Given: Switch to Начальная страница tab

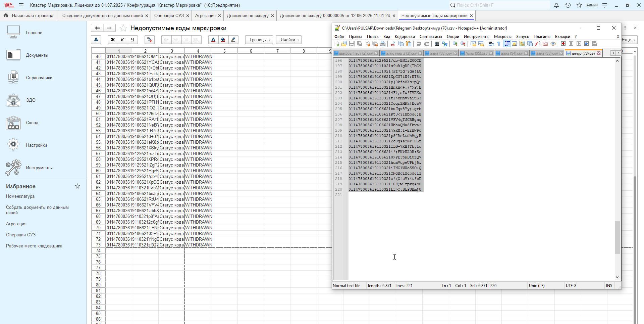Looking at the screenshot, I should (29, 15).
